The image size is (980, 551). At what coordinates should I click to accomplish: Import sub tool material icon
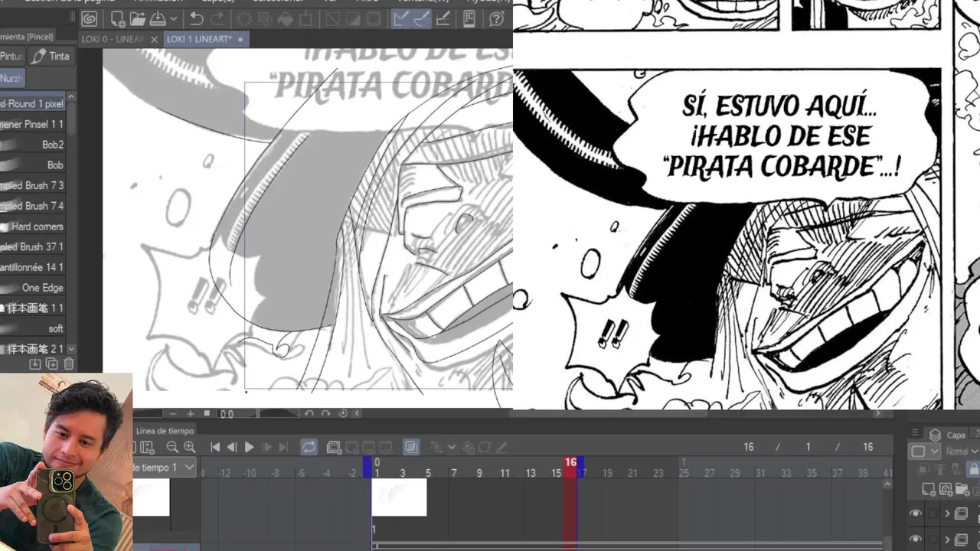pos(35,364)
